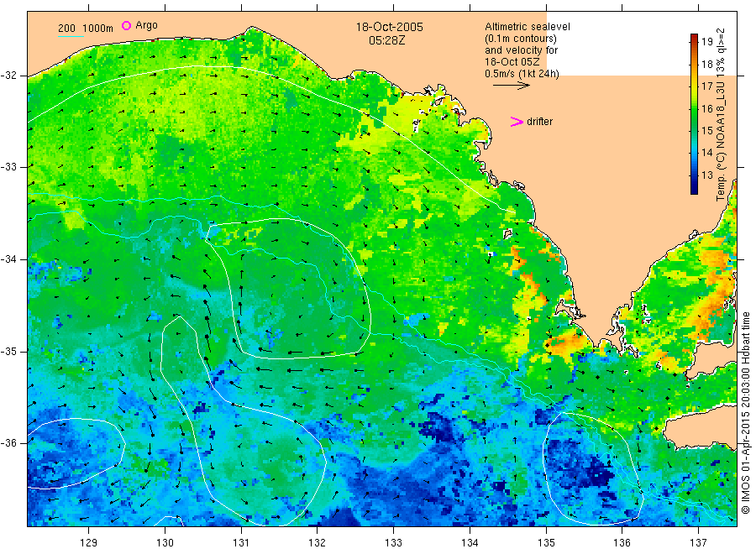Viewport: 756px width, 554px height.
Task: Click longitude label 134
Action: tap(470, 542)
